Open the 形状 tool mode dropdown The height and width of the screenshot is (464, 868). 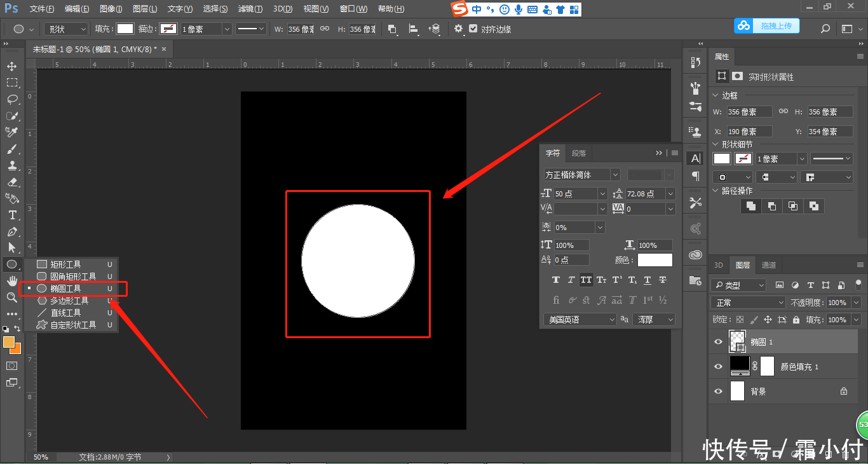[x=67, y=29]
